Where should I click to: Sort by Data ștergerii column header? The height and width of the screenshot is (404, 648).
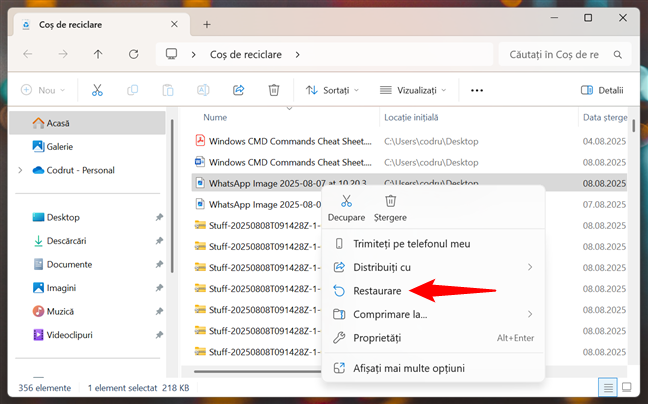pos(605,117)
